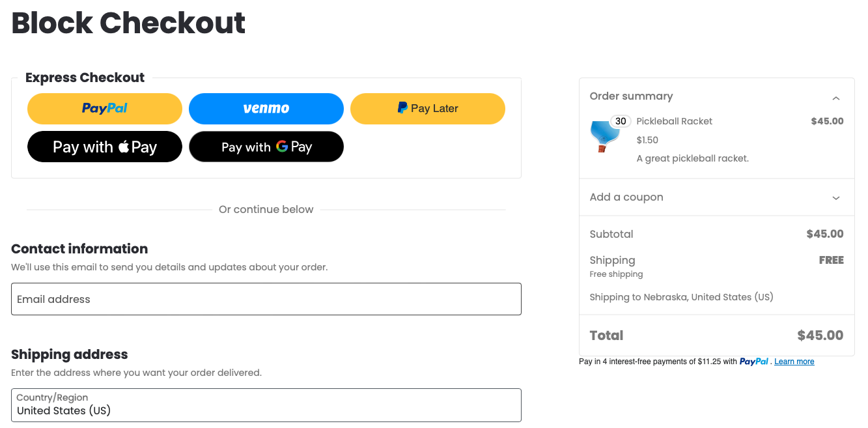Click the Pickleball Racket product name
Screen dimensions: 868x428
point(674,121)
